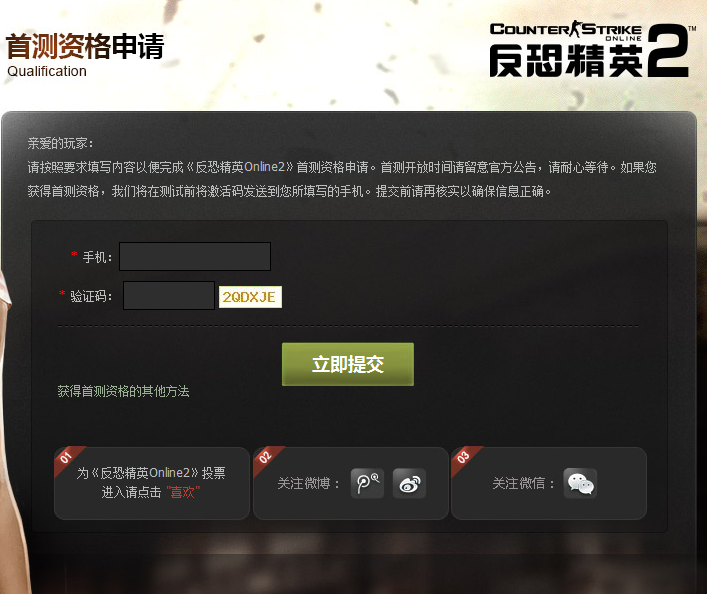Screen dimensions: 707x594
Task: Open the Sina Weibo follow icon
Action: click(x=409, y=483)
